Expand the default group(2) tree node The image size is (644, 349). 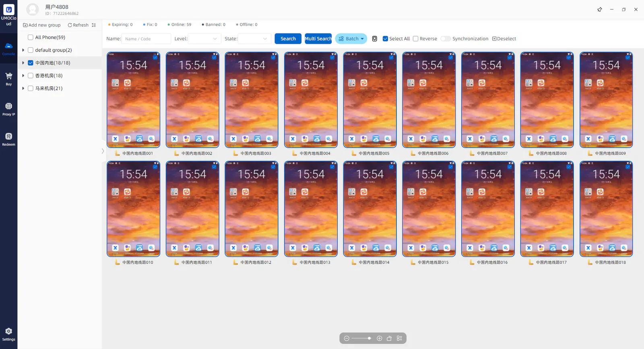click(23, 50)
